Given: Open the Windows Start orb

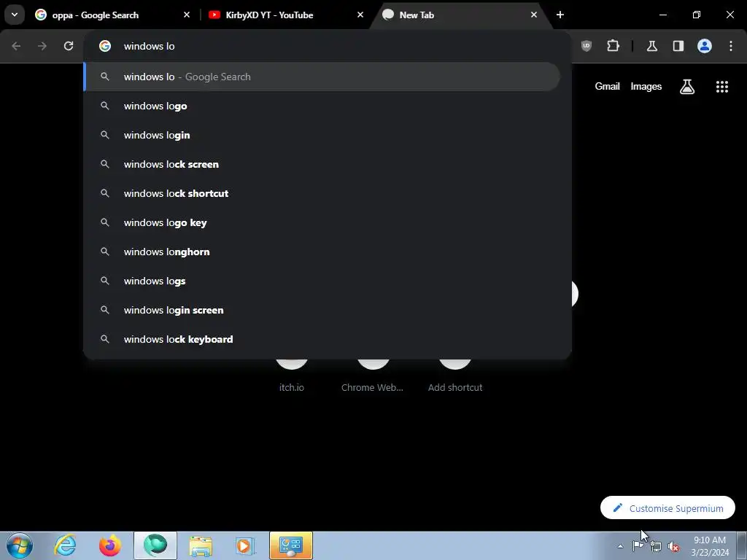Looking at the screenshot, I should 20,545.
